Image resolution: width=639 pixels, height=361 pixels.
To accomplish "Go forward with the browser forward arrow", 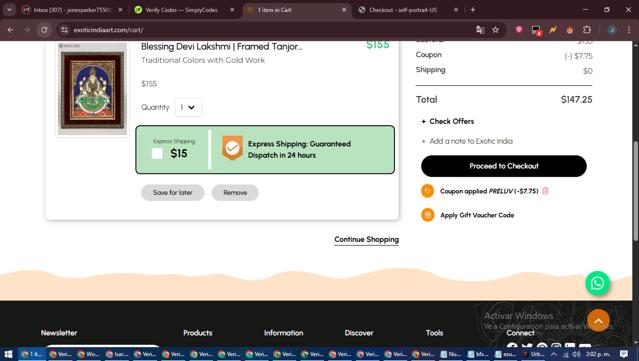I will click(27, 30).
